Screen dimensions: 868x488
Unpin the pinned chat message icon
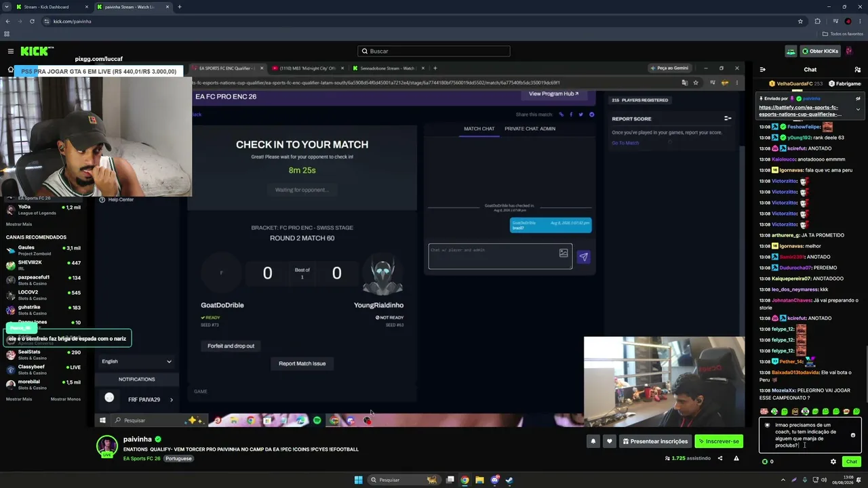click(858, 98)
